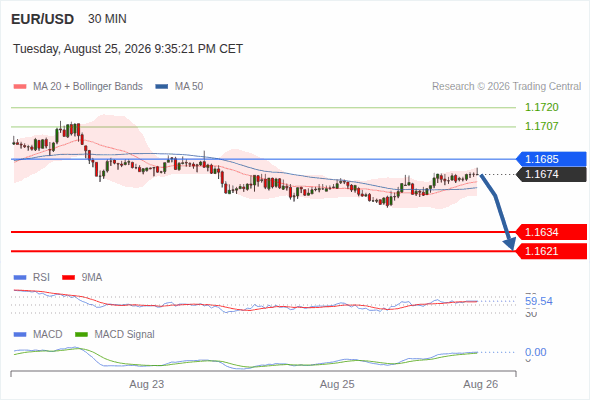
Task: Click the Aug 26 date axis label
Action: click(x=481, y=384)
